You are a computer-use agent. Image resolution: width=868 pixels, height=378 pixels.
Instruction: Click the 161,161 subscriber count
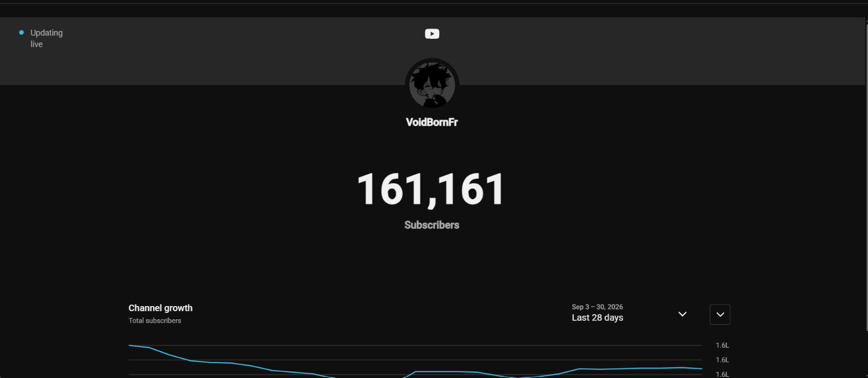click(x=432, y=190)
